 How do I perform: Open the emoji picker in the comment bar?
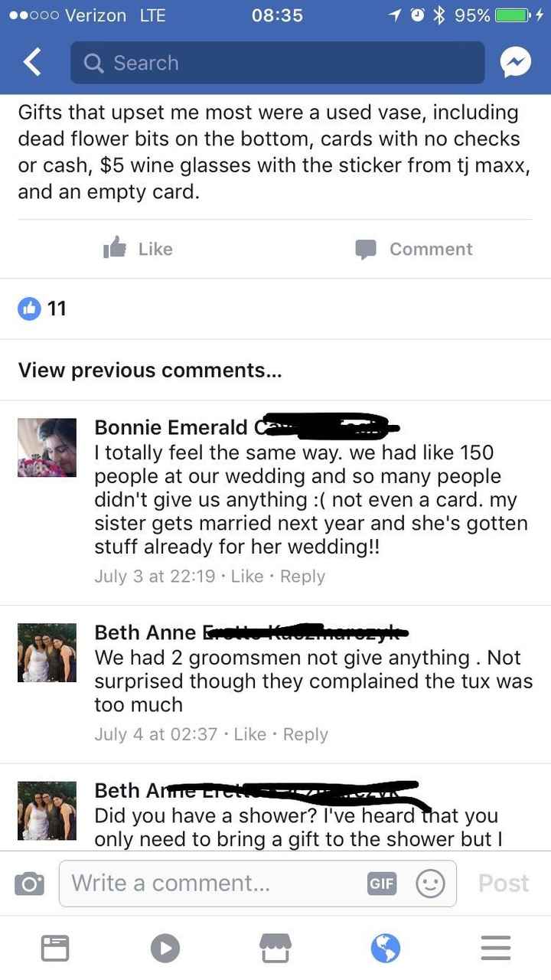[430, 883]
